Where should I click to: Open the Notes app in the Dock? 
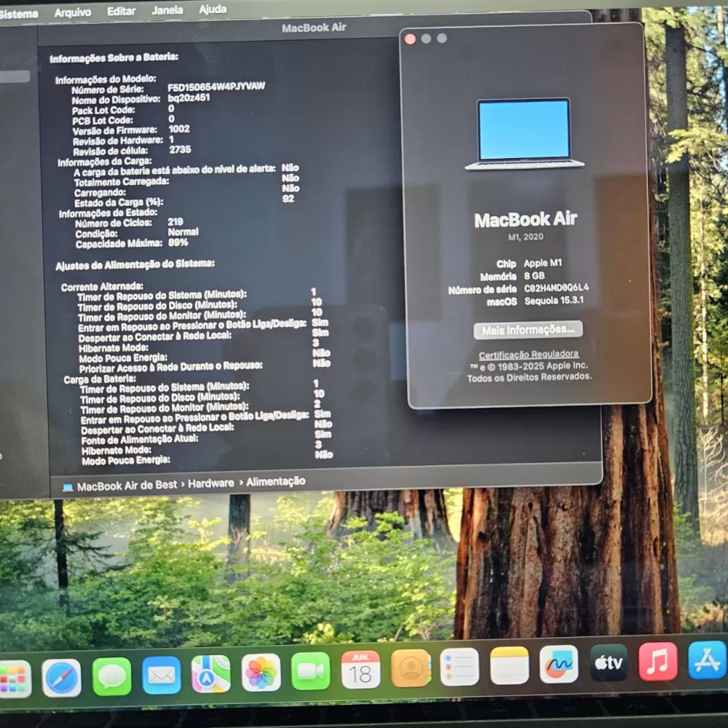pyautogui.click(x=510, y=665)
